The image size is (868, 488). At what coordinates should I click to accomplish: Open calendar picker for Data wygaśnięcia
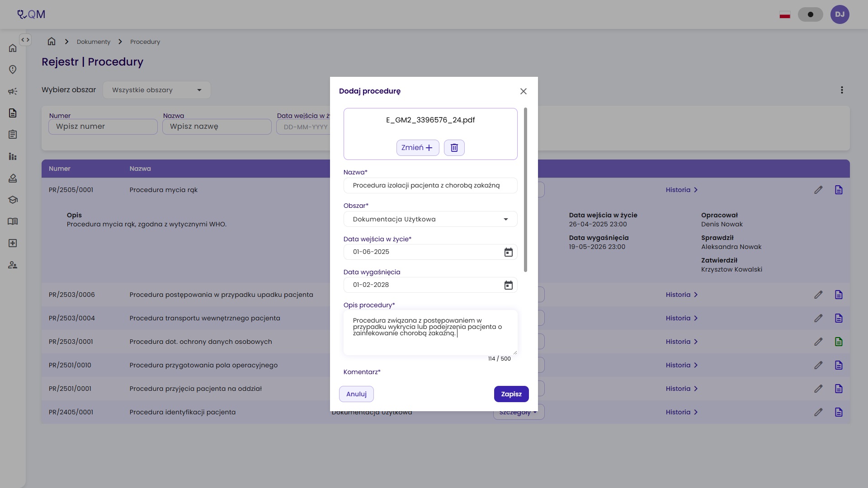pos(509,285)
